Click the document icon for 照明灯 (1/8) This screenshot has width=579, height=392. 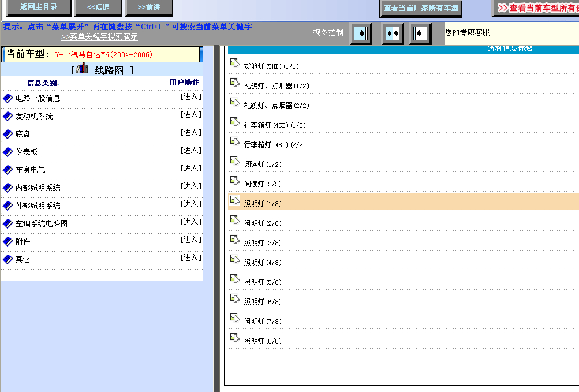[235, 200]
